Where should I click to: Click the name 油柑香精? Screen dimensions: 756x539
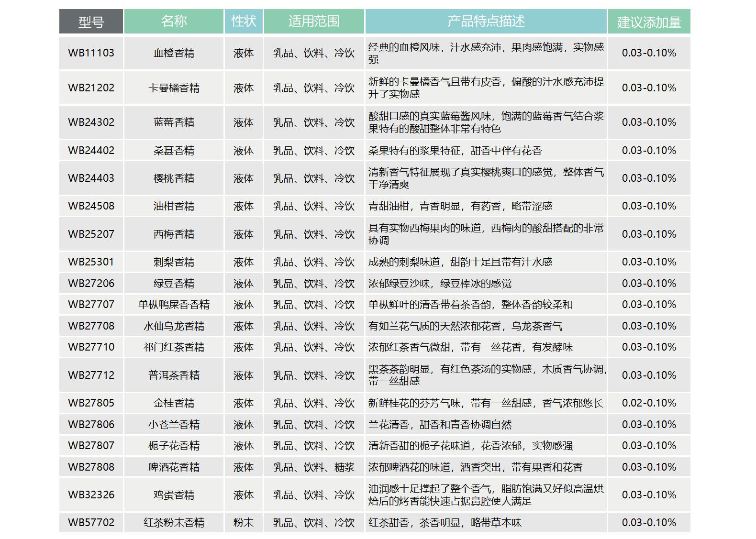(174, 206)
